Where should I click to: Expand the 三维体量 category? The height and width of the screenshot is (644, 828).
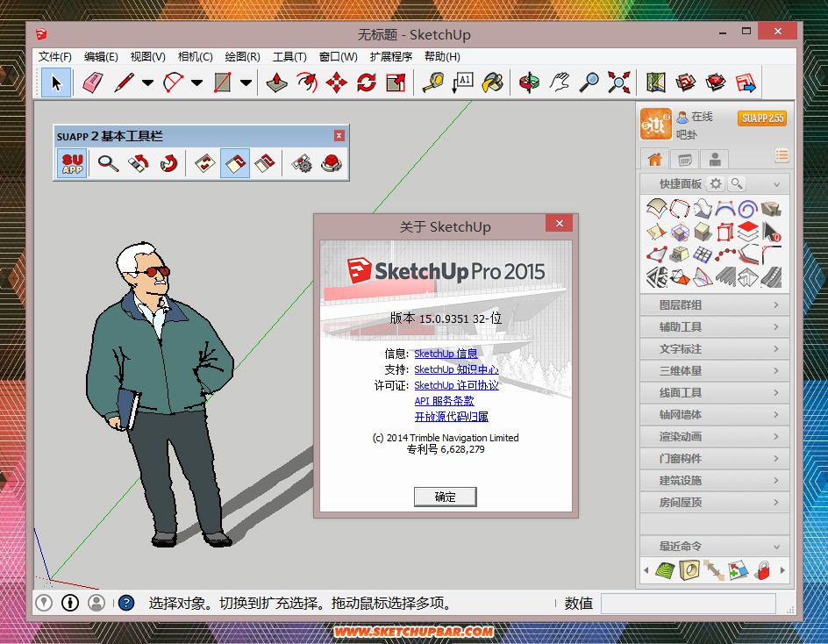(x=715, y=371)
